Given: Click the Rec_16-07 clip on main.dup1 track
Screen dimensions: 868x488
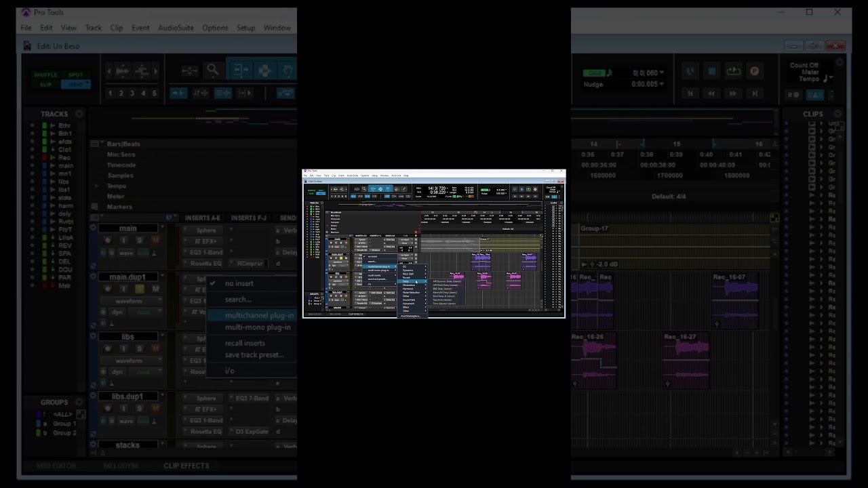Looking at the screenshot, I should tap(529, 262).
